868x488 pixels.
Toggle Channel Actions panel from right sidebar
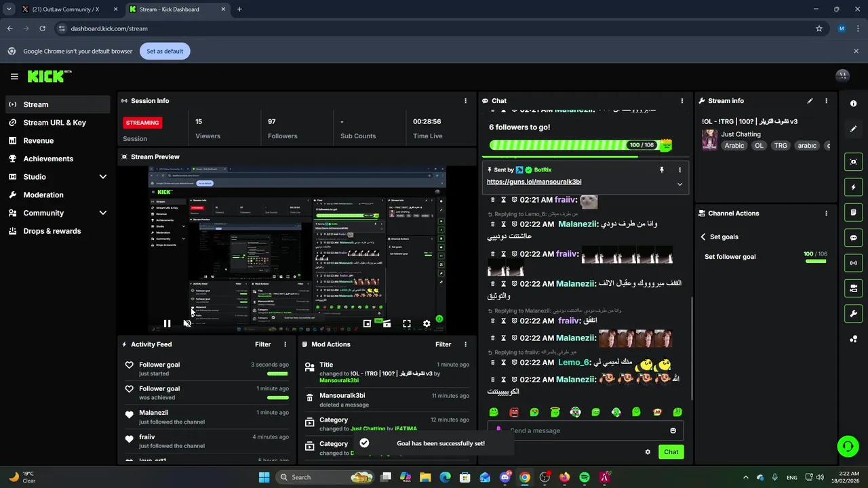(853, 288)
